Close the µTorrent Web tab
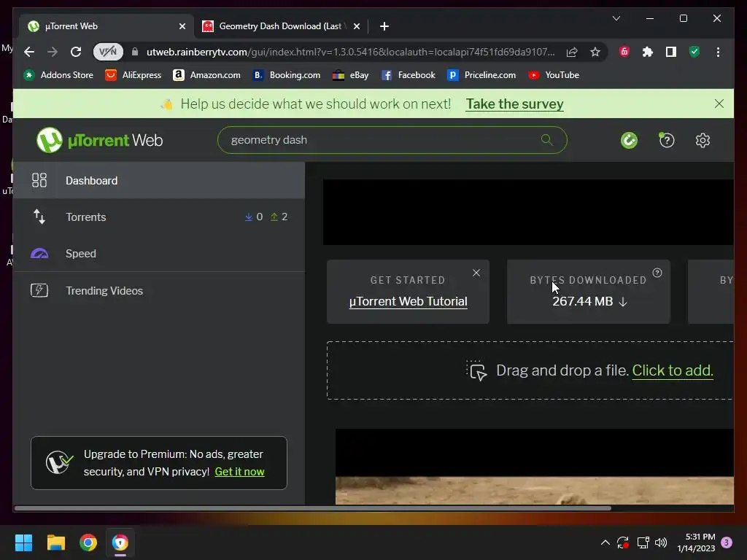 click(182, 26)
